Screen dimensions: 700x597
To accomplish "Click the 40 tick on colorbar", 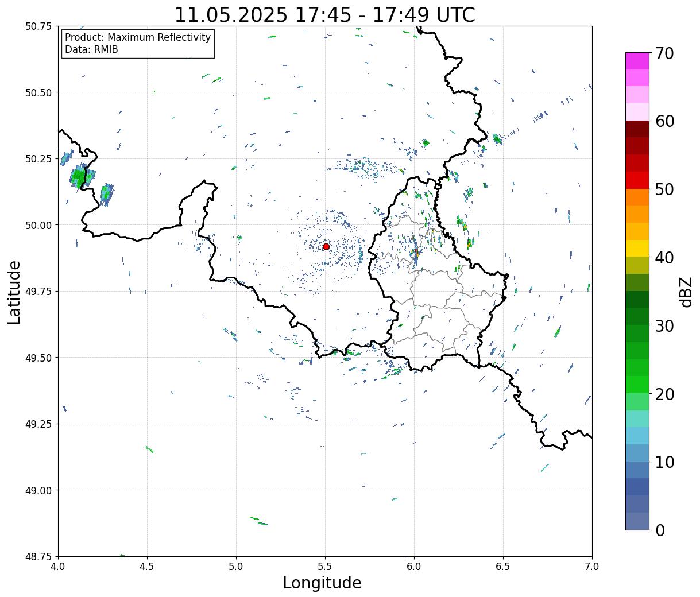I will point(664,258).
